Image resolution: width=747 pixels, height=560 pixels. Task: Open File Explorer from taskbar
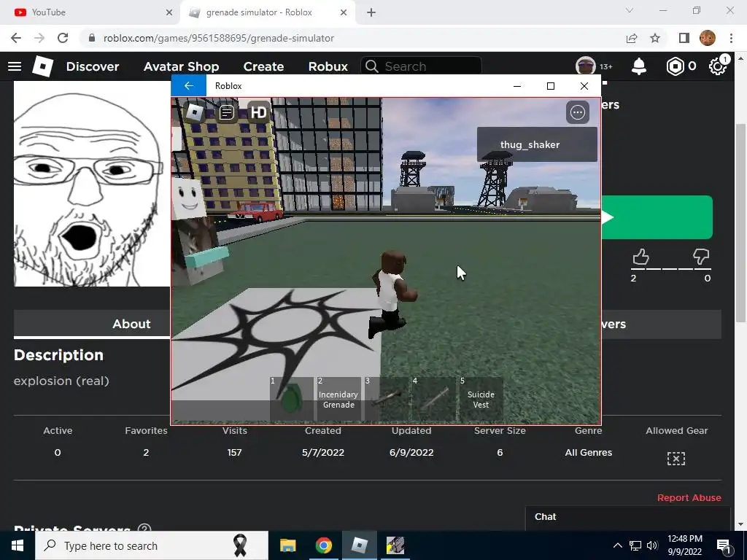(x=287, y=545)
